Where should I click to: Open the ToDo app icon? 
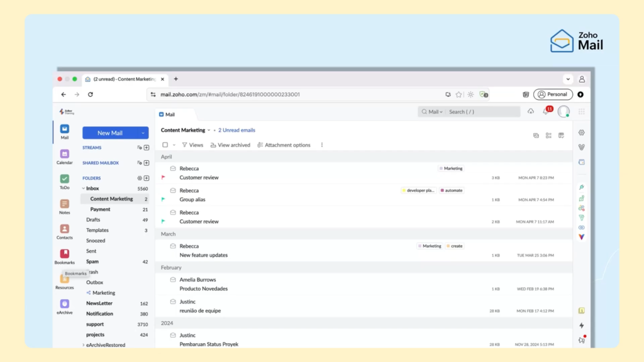tap(65, 179)
